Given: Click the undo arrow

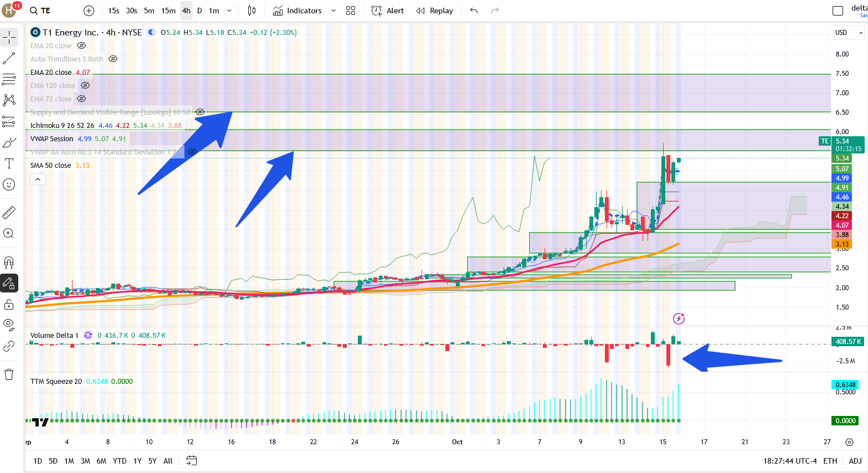Looking at the screenshot, I should pyautogui.click(x=474, y=11).
